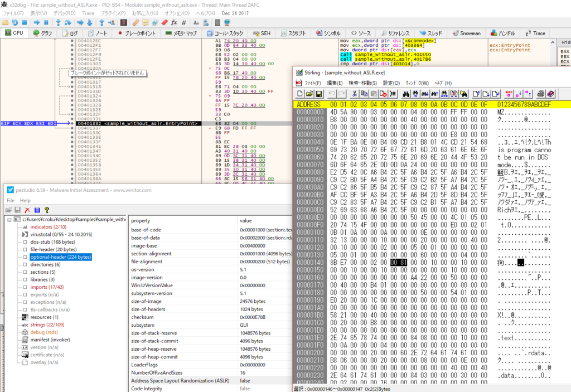The image size is (571, 392).
Task: Switch to x32dbg メモリ・マップ tab
Action: pyautogui.click(x=181, y=33)
